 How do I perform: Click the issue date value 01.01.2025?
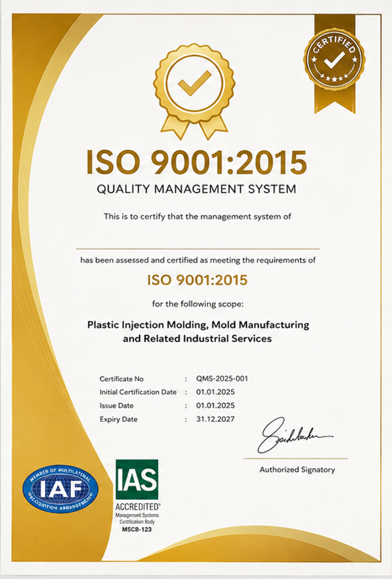click(215, 405)
